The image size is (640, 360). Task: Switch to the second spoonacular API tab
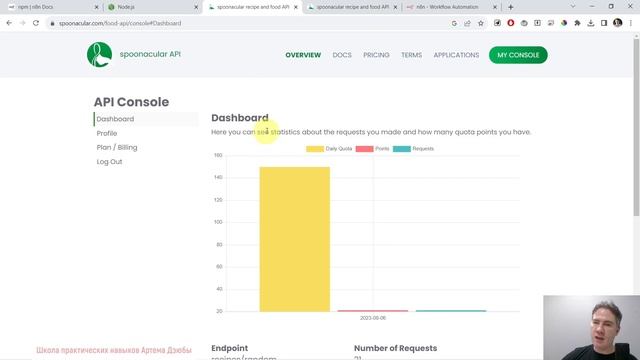pos(352,7)
